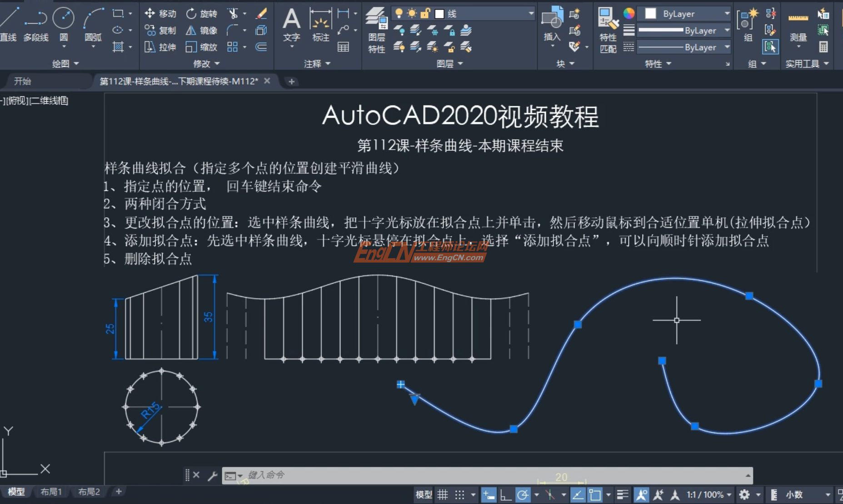Activate the 移动 (Move) command
This screenshot has height=504, width=843.
pos(160,13)
